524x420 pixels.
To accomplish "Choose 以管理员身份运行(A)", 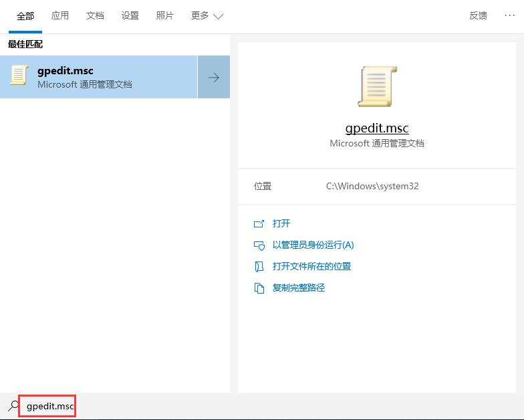I will (313, 245).
